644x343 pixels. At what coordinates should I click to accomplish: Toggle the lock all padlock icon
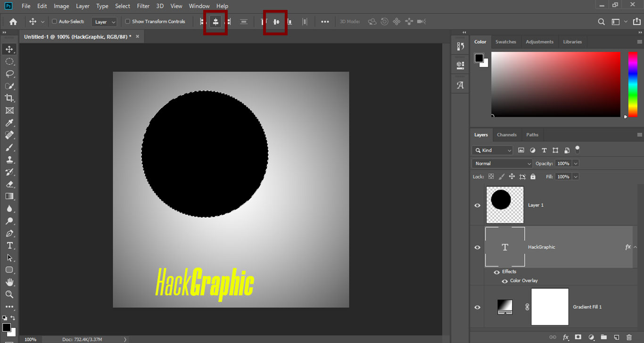coord(533,177)
